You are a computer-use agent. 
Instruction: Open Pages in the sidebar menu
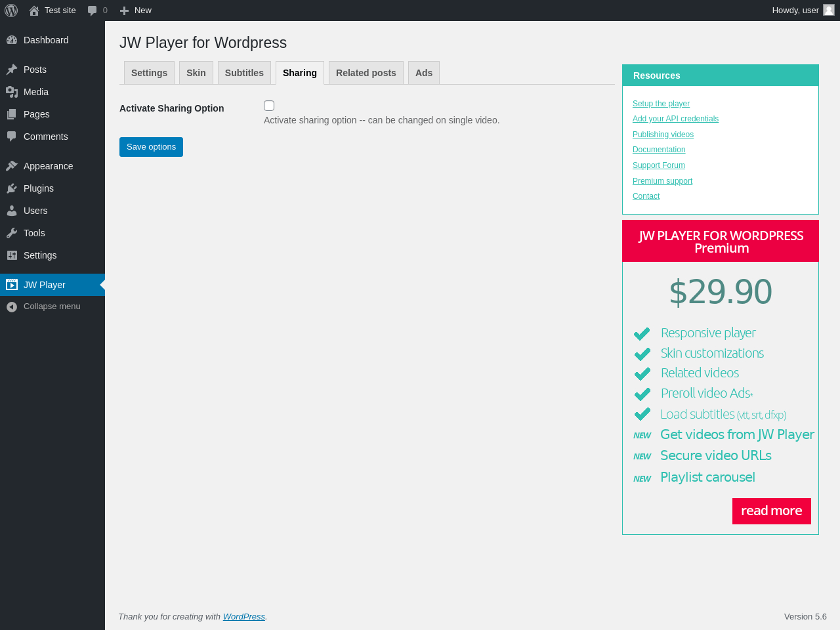[52, 114]
